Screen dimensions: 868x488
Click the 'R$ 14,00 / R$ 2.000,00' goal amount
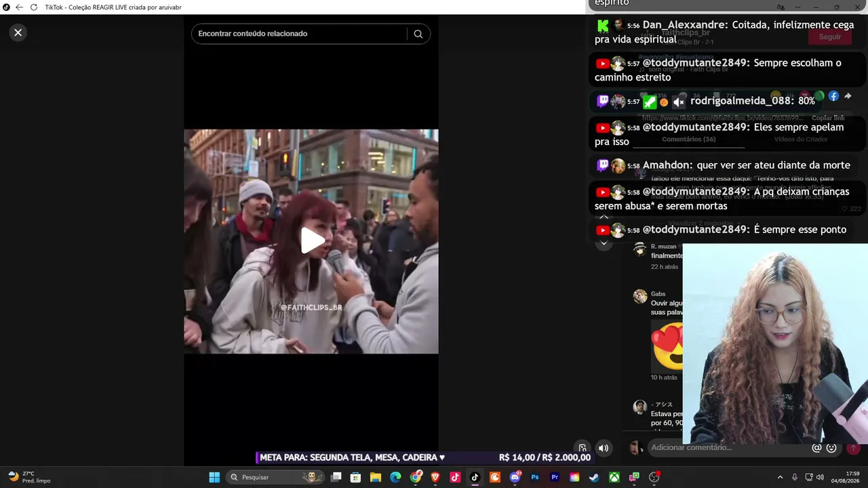[545, 457]
